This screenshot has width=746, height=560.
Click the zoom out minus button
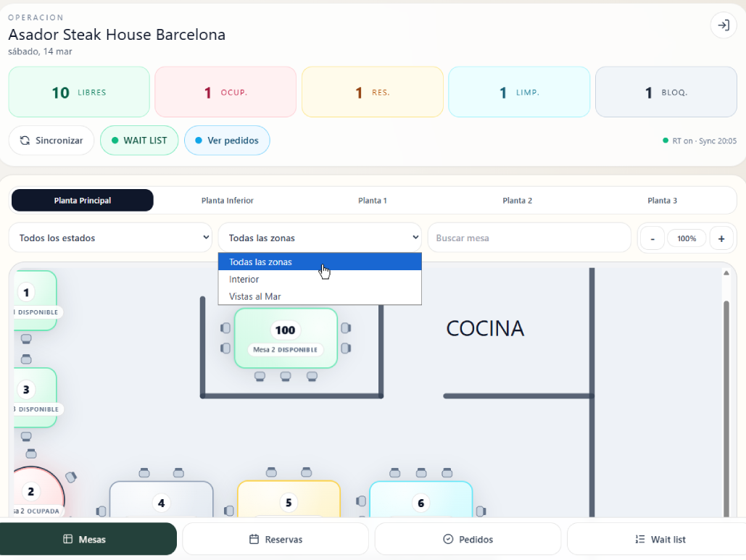pos(652,238)
